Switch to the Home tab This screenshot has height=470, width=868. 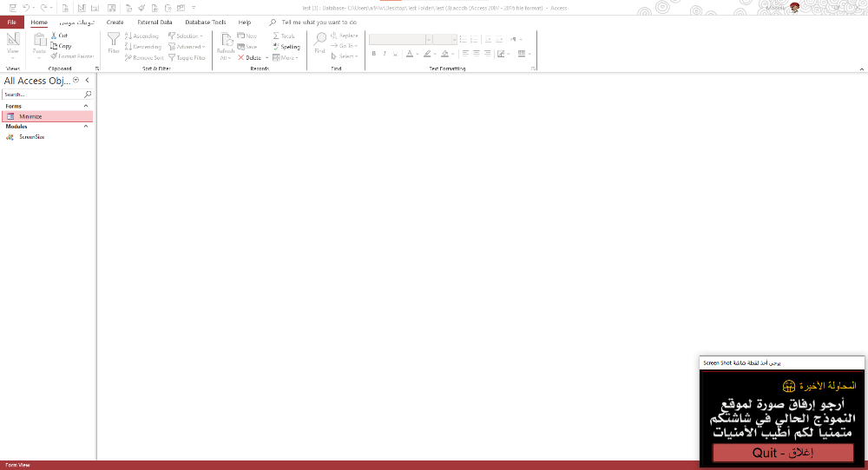39,23
